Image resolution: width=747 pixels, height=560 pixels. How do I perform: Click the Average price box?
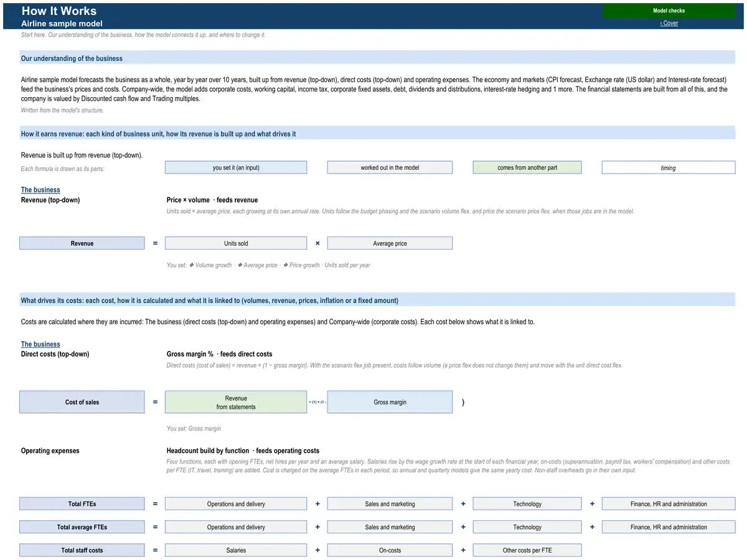pos(390,243)
